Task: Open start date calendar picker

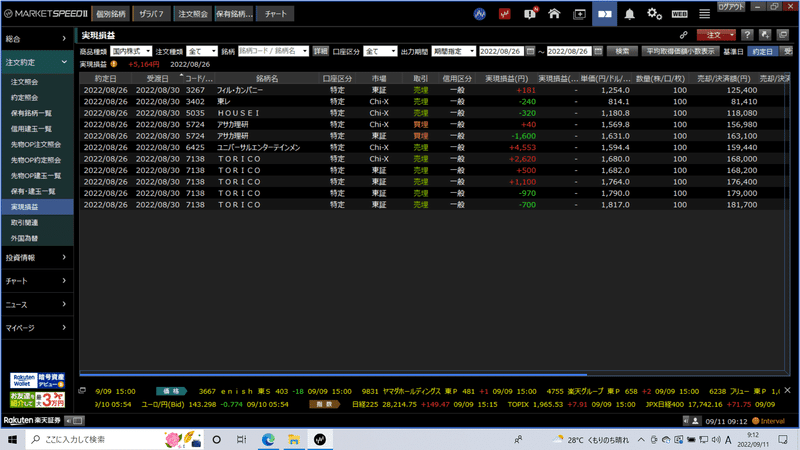Action: (530, 51)
